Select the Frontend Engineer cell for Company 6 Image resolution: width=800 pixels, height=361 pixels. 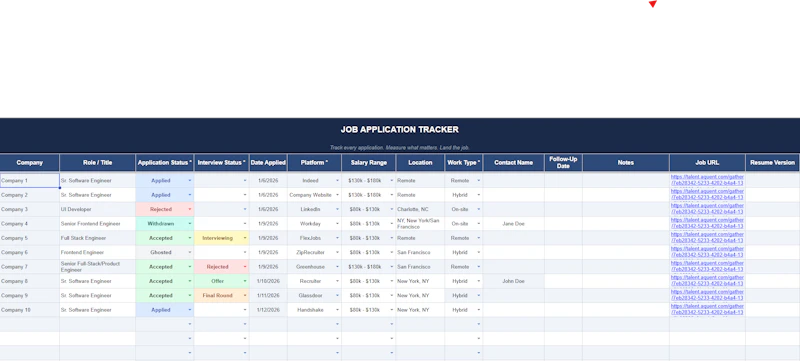point(97,252)
